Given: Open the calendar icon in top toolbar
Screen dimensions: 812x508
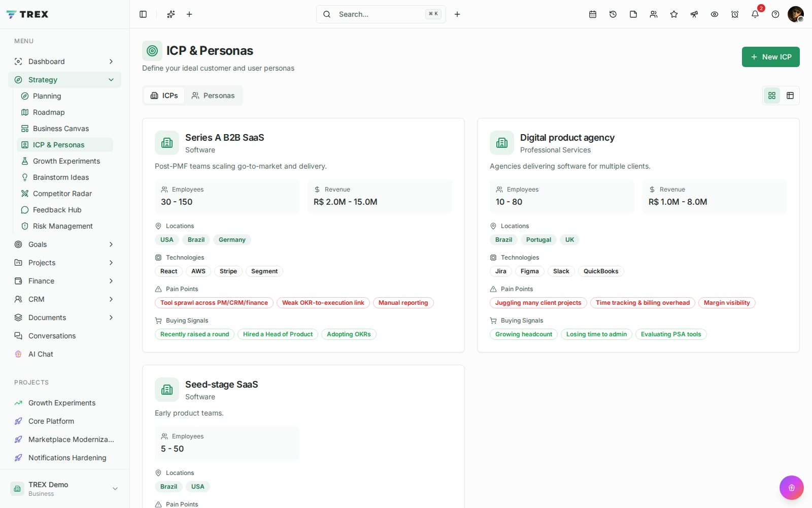Looking at the screenshot, I should point(593,14).
